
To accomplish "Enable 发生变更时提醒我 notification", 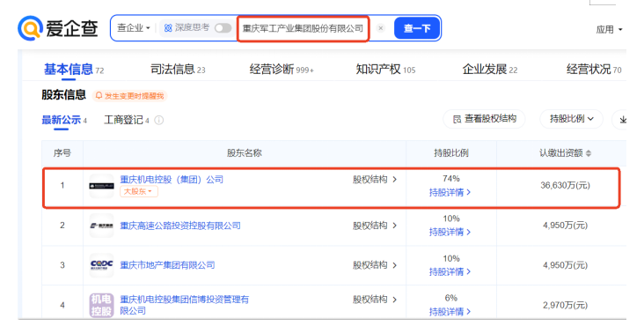I will (x=129, y=96).
